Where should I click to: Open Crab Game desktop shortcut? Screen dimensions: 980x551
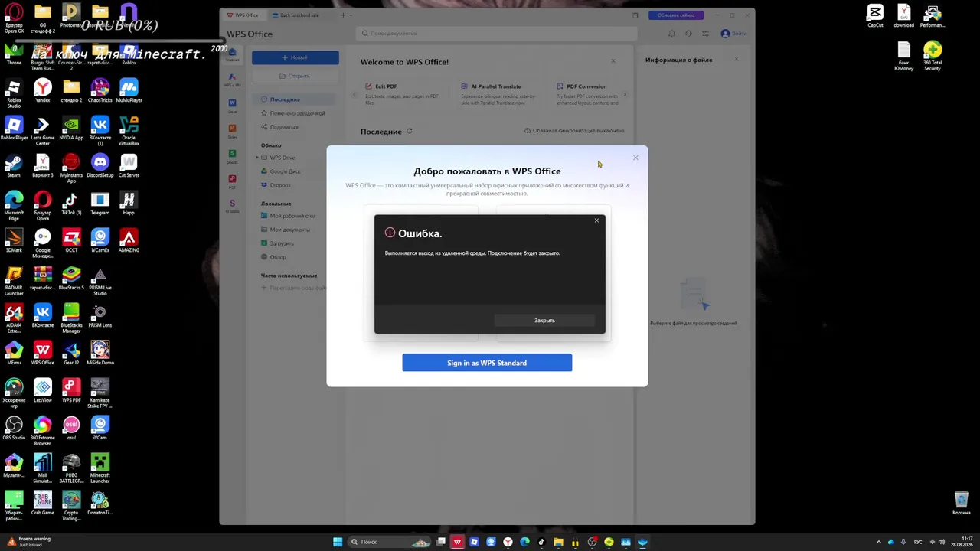tap(43, 504)
